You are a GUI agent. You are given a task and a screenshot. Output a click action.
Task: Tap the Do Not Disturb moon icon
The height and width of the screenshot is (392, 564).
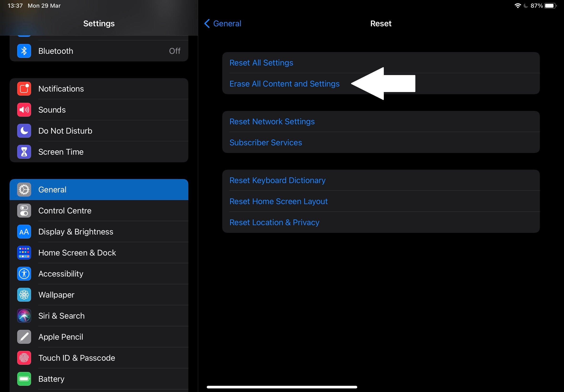pos(24,131)
